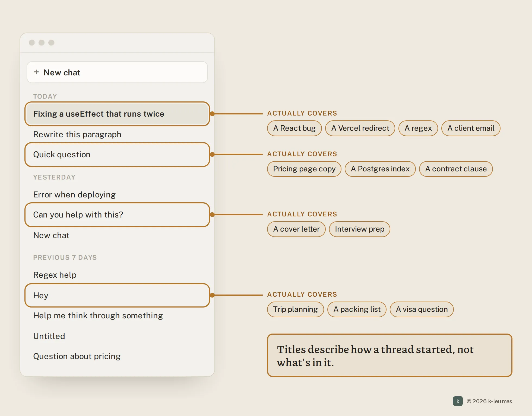Select the 'Quick question' chat
The width and height of the screenshot is (532, 416).
(x=117, y=155)
